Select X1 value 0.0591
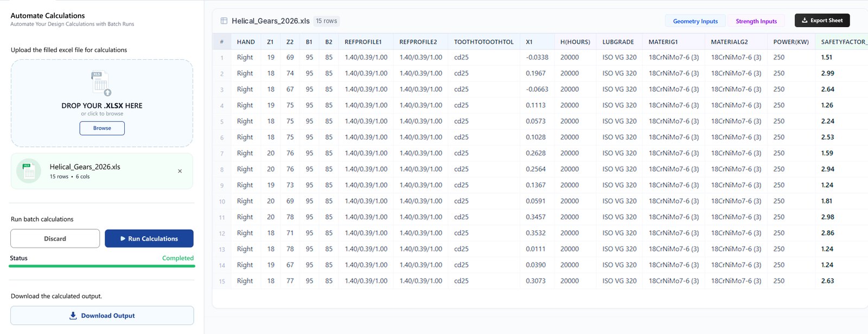 pyautogui.click(x=535, y=201)
